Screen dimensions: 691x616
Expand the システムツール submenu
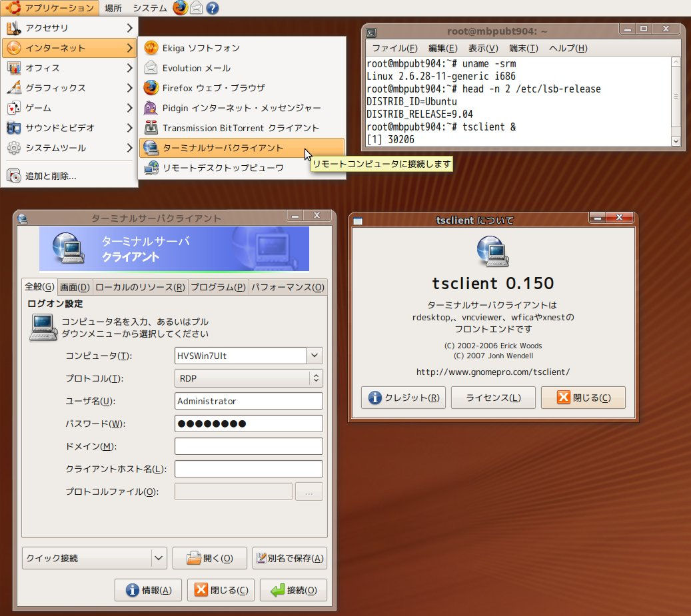tap(69, 148)
